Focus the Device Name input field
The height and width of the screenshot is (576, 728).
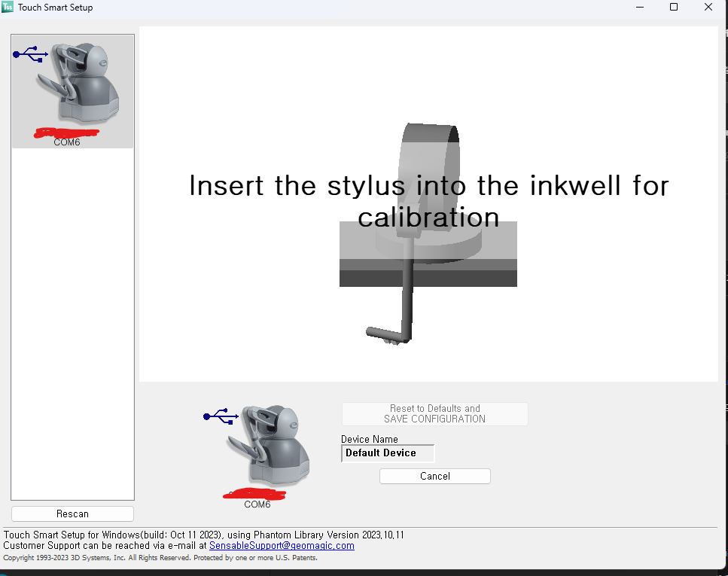click(388, 453)
